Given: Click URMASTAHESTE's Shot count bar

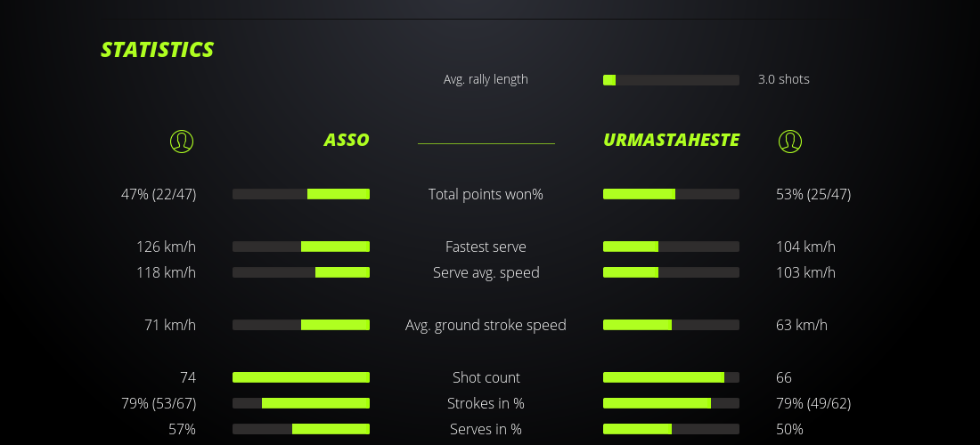Looking at the screenshot, I should pyautogui.click(x=671, y=377).
